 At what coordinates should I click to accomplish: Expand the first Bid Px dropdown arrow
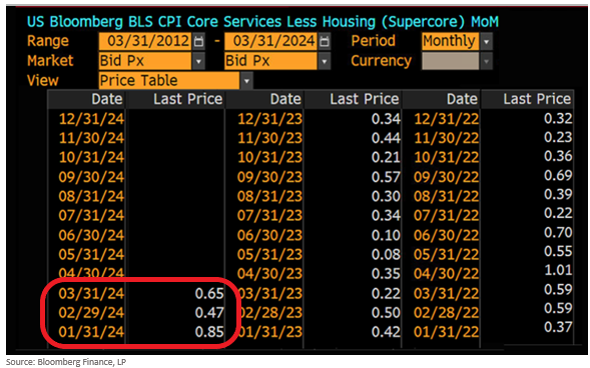tap(198, 61)
